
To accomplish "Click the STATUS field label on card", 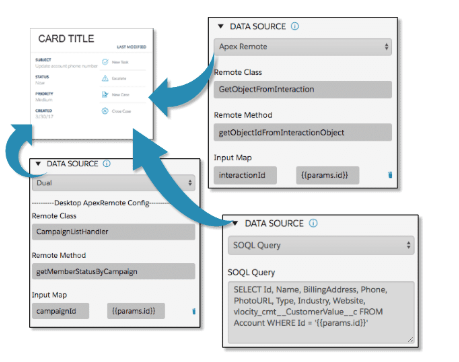I will pos(42,77).
